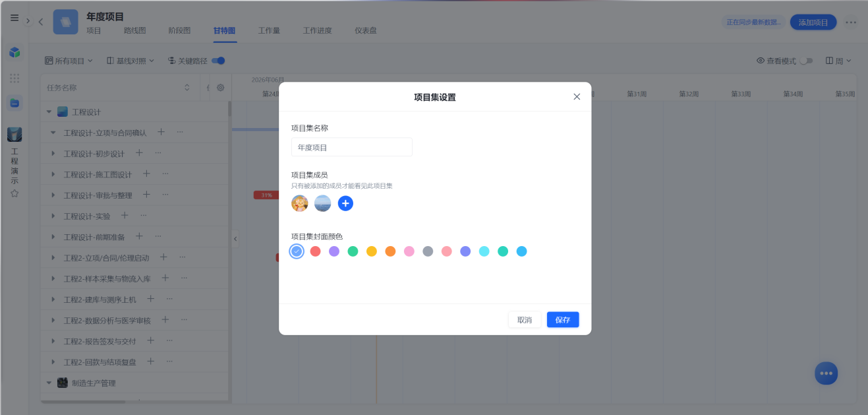Open more options for 工程设计-施工图设计
Viewport: 868px width, 415px height.
coord(165,174)
